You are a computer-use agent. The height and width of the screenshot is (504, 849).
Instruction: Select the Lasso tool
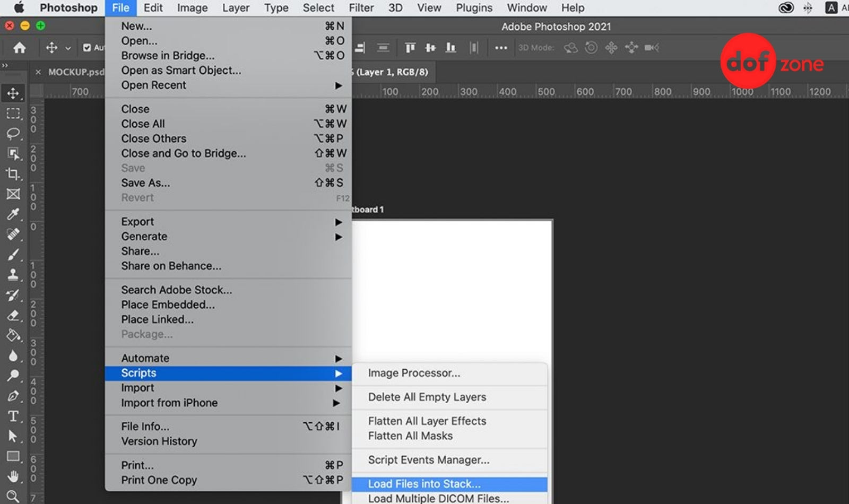13,133
